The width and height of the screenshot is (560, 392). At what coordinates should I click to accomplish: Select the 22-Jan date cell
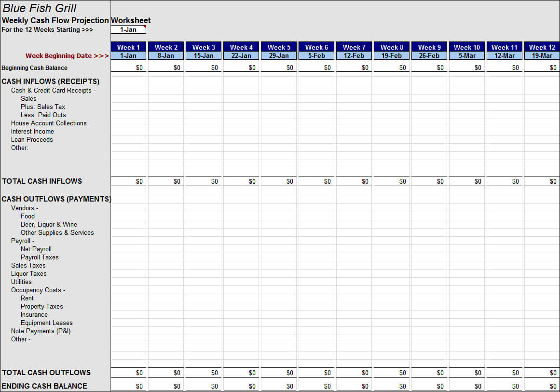[241, 56]
